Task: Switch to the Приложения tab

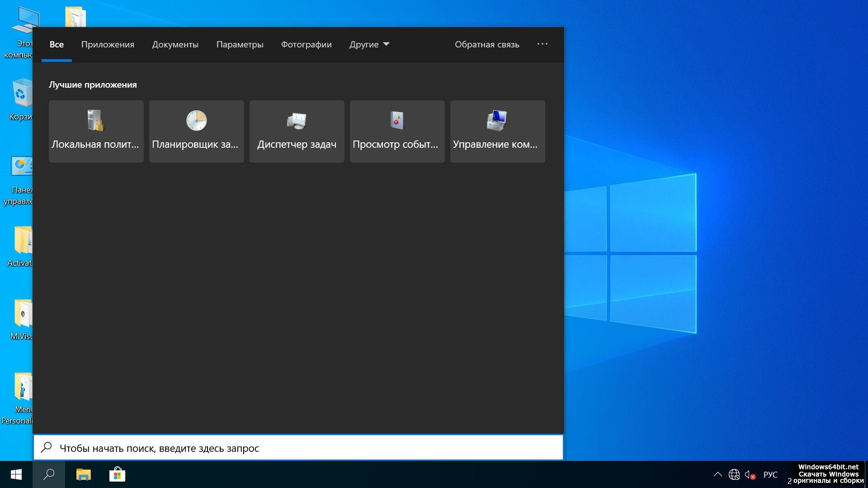Action: pos(108,44)
